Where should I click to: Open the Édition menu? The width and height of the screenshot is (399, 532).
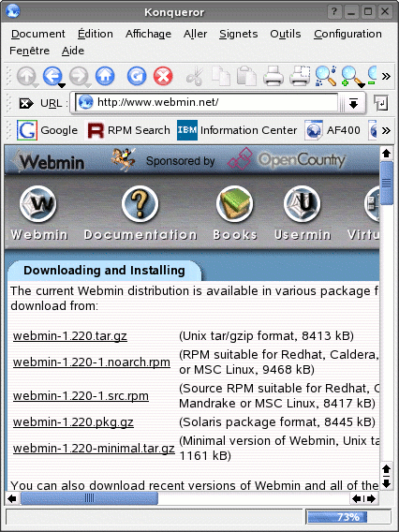tap(96, 34)
